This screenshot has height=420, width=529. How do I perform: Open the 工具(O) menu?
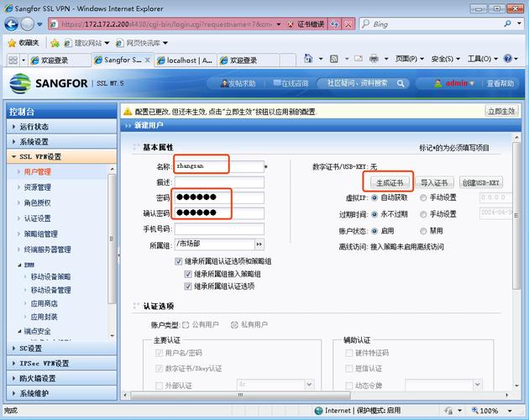click(483, 59)
